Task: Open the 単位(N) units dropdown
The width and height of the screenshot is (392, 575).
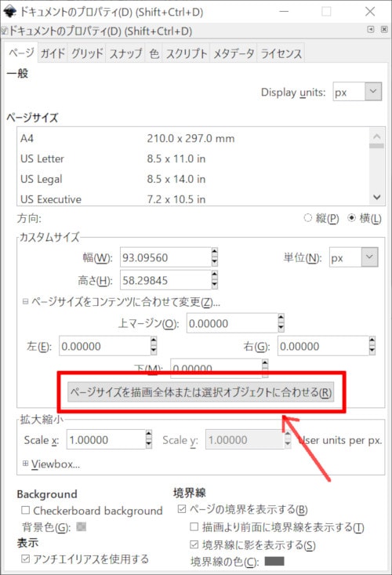Action: (x=369, y=257)
